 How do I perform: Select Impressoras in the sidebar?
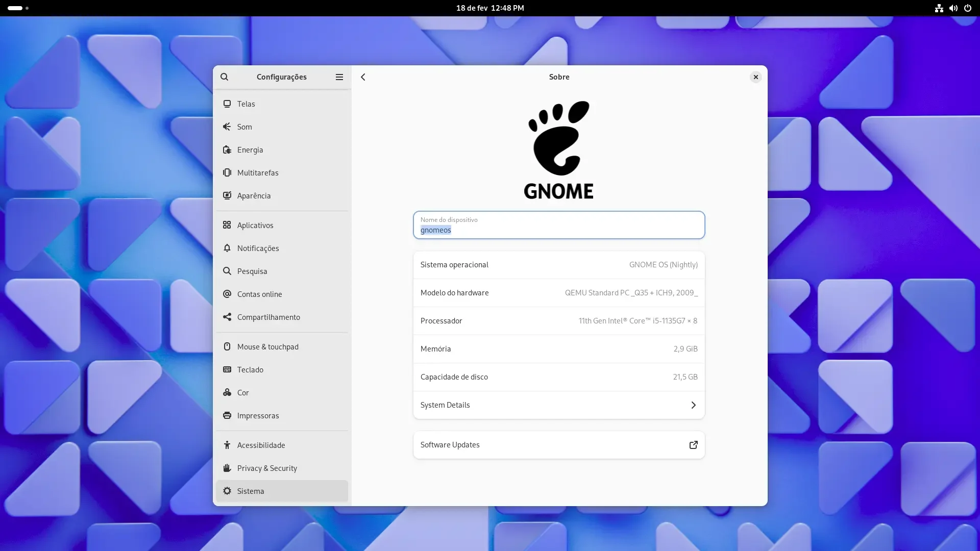(x=282, y=415)
